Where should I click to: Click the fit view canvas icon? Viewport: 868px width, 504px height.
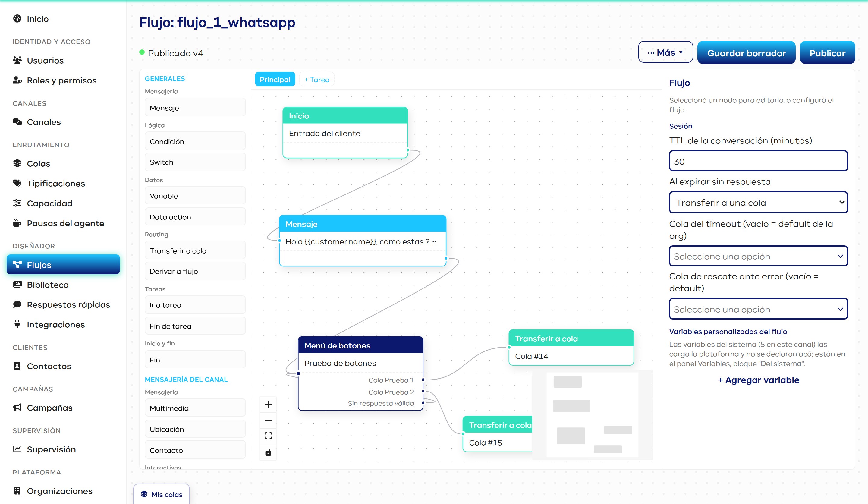(x=268, y=436)
